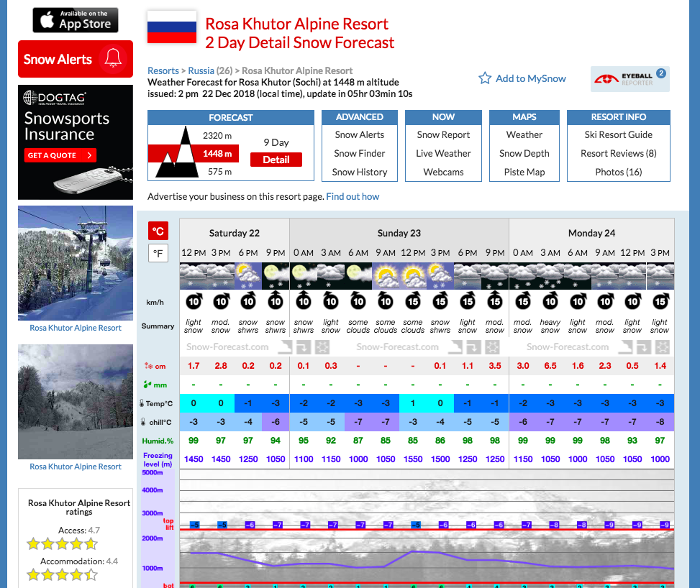Click the Sunday 9 AM sunny cloud icon
The width and height of the screenshot is (700, 588).
coord(386,276)
